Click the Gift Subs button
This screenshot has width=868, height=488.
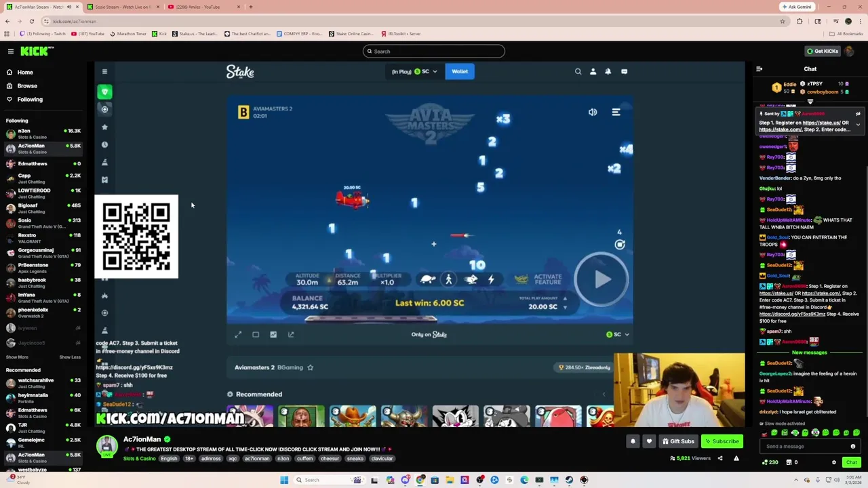coord(678,441)
